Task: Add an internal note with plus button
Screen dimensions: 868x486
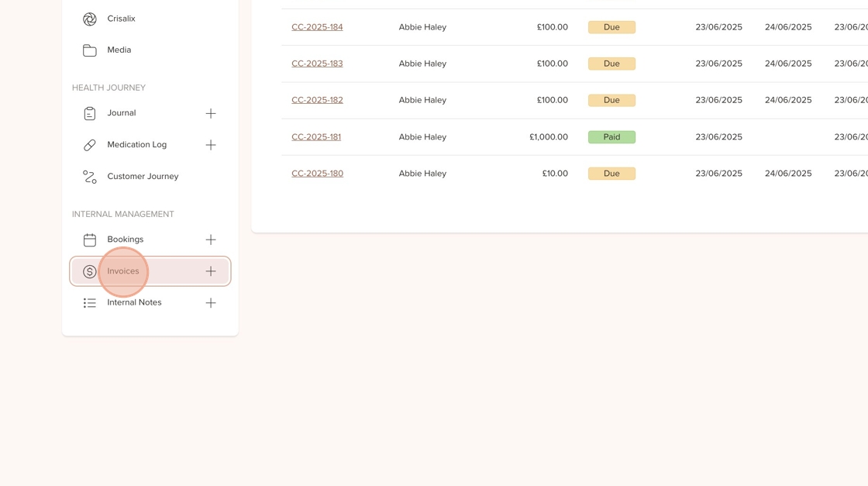Action: click(x=211, y=303)
